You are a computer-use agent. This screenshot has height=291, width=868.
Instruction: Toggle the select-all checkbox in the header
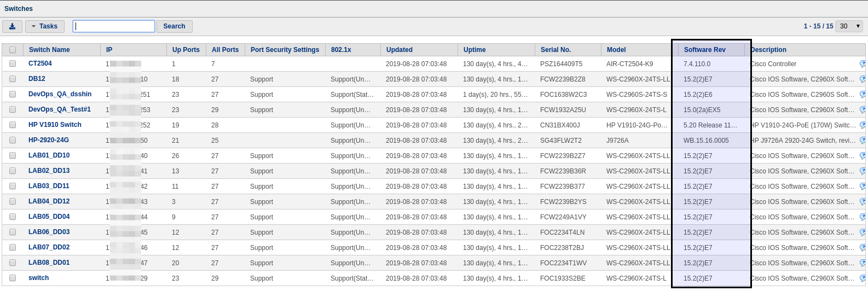pyautogui.click(x=13, y=50)
